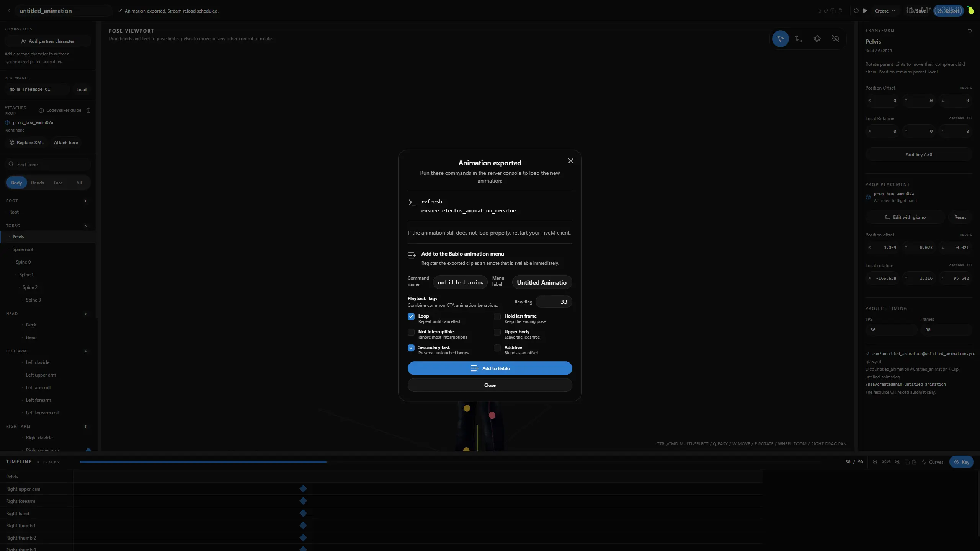Add a keyframe with the Key button

(x=961, y=462)
